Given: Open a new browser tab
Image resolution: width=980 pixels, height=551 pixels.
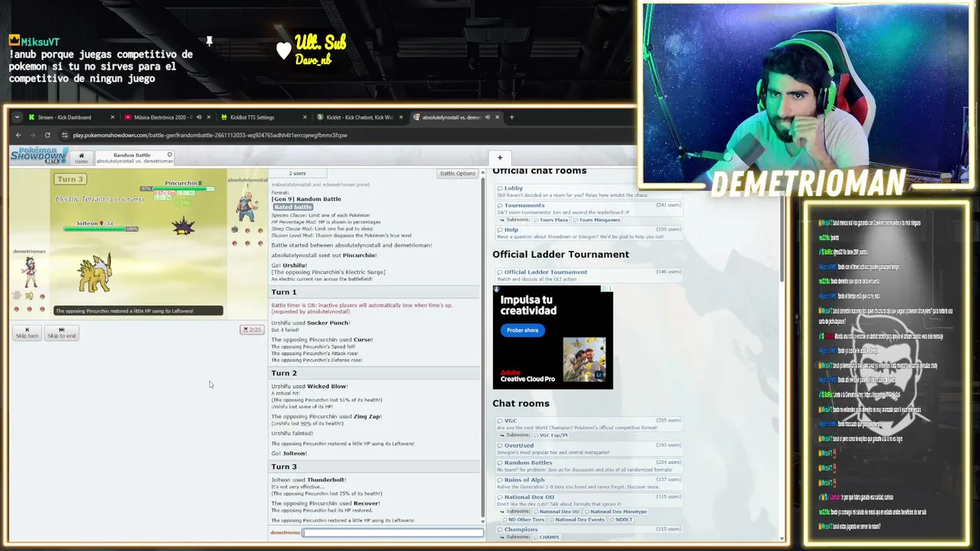Looking at the screenshot, I should (511, 117).
